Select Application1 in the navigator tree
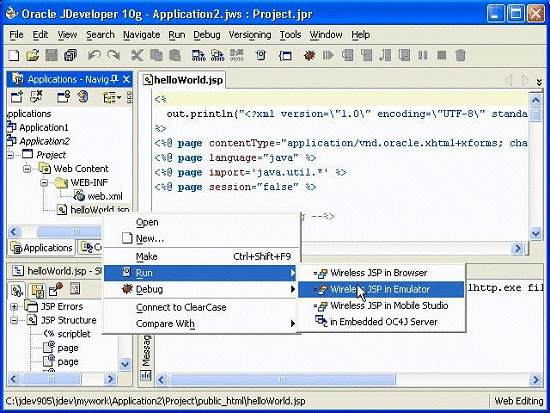 (44, 127)
